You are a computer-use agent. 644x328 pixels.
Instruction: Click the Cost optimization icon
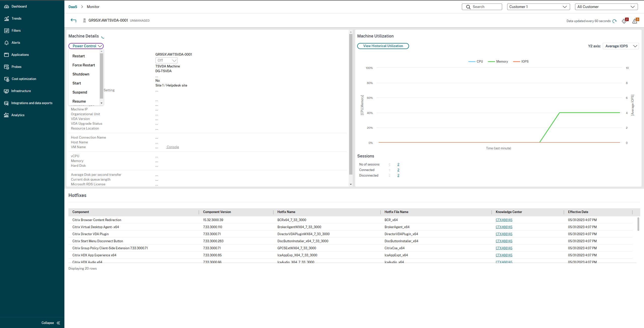(7, 79)
